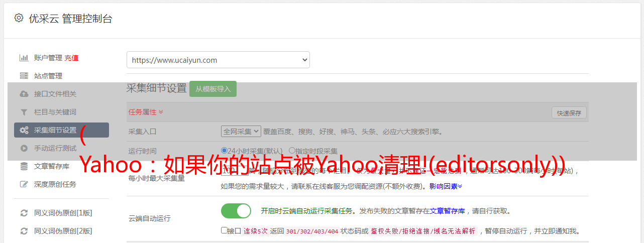Open 深度原创任务 menu item
The image size is (644, 243).
tap(55, 184)
